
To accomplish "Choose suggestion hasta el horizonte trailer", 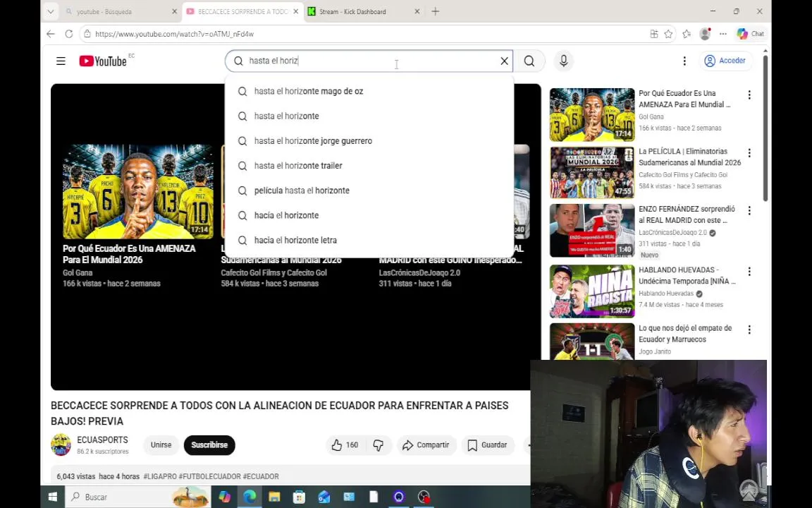I will point(369,166).
